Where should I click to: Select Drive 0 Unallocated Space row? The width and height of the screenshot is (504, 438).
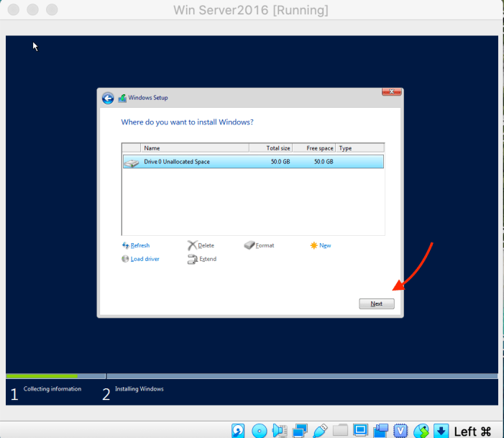tap(253, 161)
